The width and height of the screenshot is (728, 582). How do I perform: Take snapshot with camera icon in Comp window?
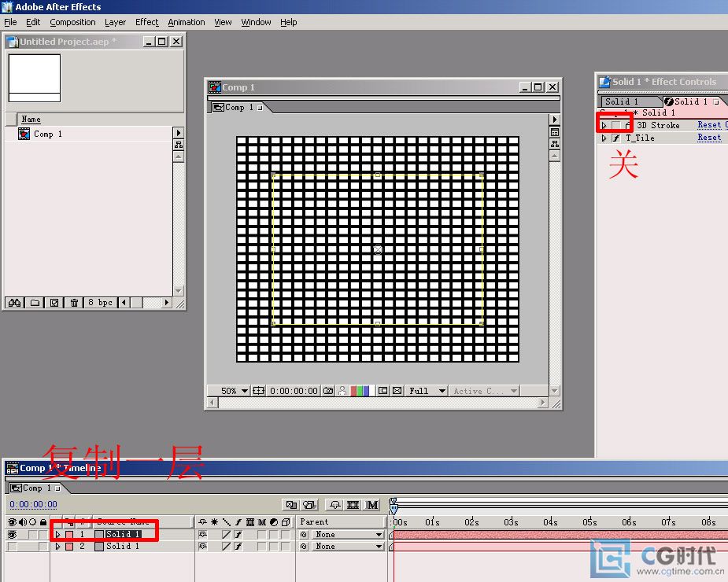tap(328, 391)
